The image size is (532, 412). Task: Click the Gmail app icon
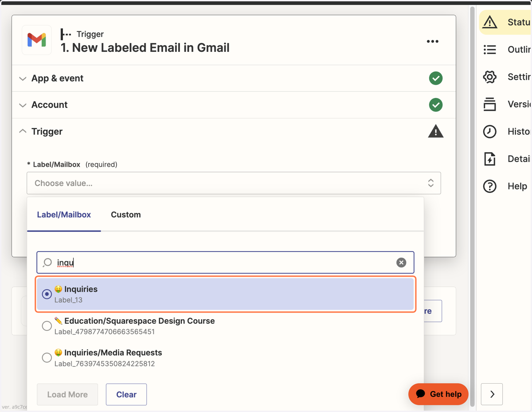tap(37, 40)
